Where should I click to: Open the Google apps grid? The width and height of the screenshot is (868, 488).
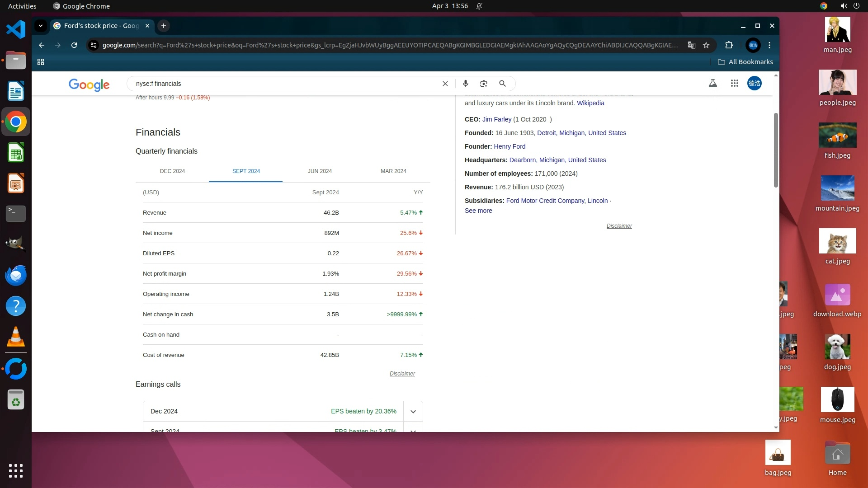point(734,84)
